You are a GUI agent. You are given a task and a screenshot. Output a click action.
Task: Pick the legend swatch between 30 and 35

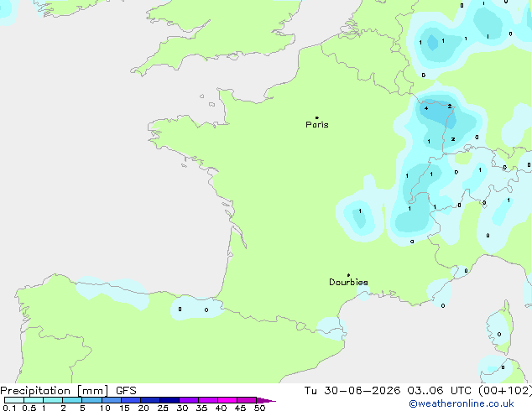coord(189,400)
